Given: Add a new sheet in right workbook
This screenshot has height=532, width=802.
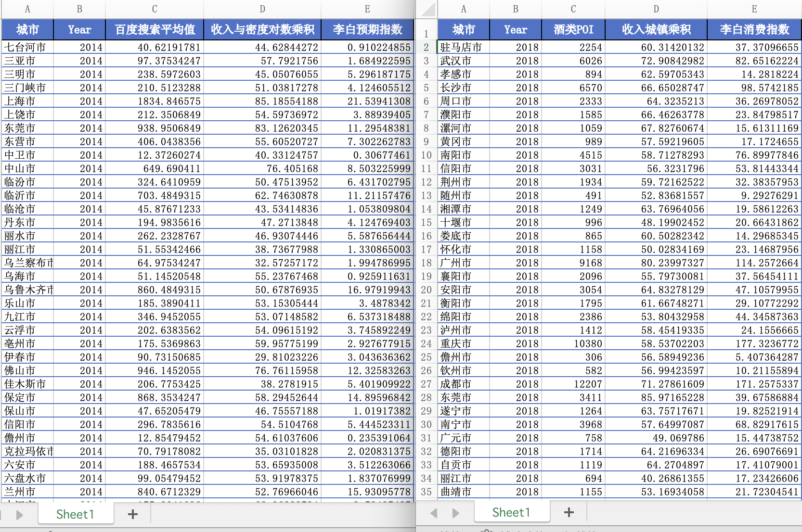Looking at the screenshot, I should coord(569,512).
